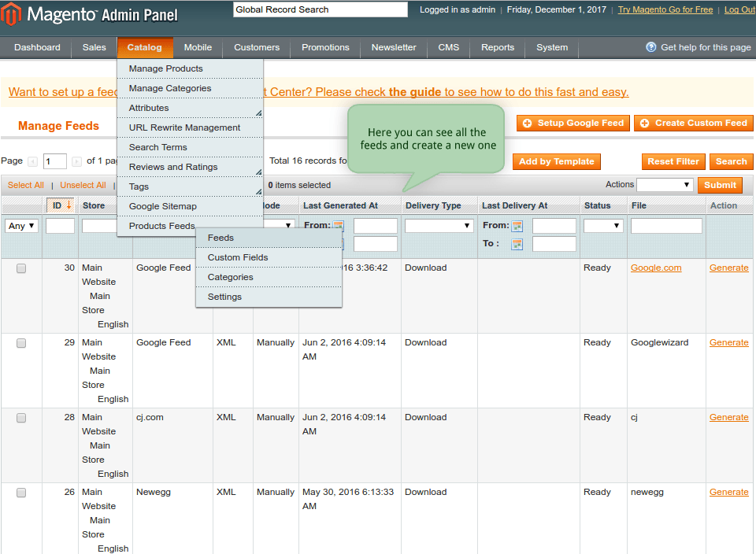The height and width of the screenshot is (554, 756).
Task: Open the Any selection filter dropdown
Action: coord(21,225)
